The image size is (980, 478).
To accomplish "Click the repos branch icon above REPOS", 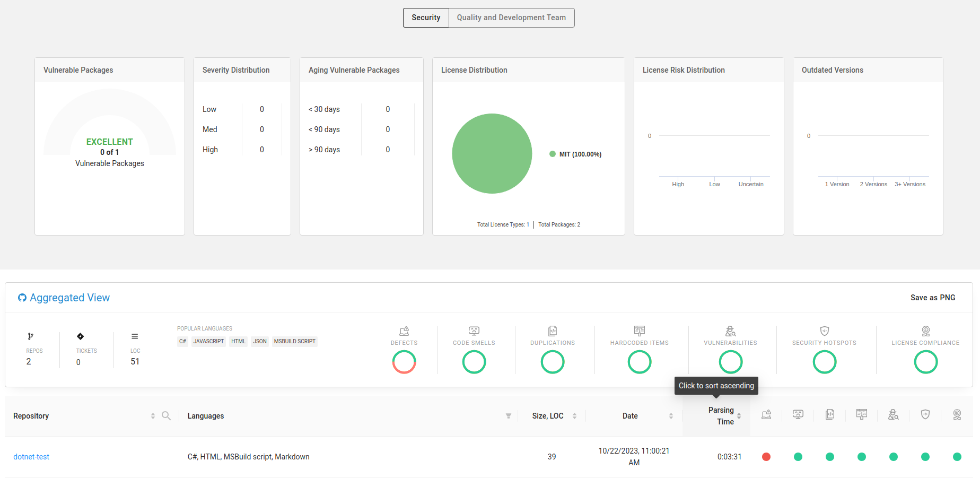I will [31, 336].
